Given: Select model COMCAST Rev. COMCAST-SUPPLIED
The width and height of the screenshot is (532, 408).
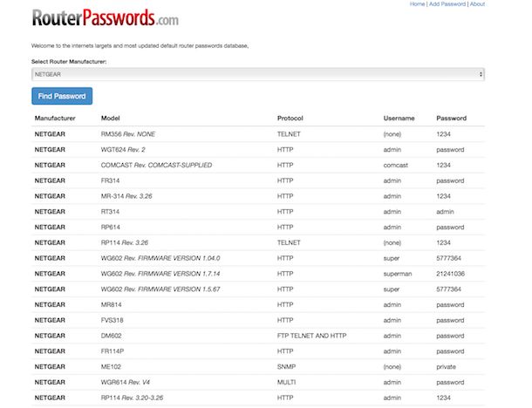Looking at the screenshot, I should [x=156, y=165].
